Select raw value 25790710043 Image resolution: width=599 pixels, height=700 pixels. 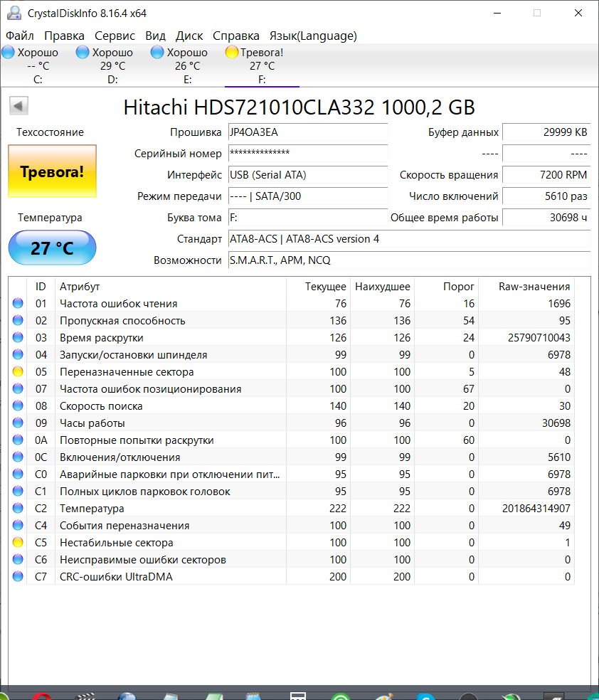(539, 337)
